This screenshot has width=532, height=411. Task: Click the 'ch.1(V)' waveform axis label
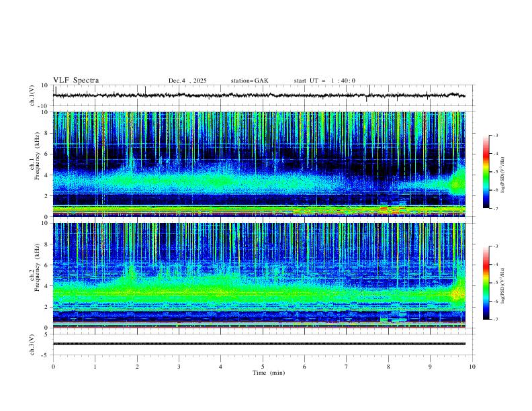(x=32, y=95)
